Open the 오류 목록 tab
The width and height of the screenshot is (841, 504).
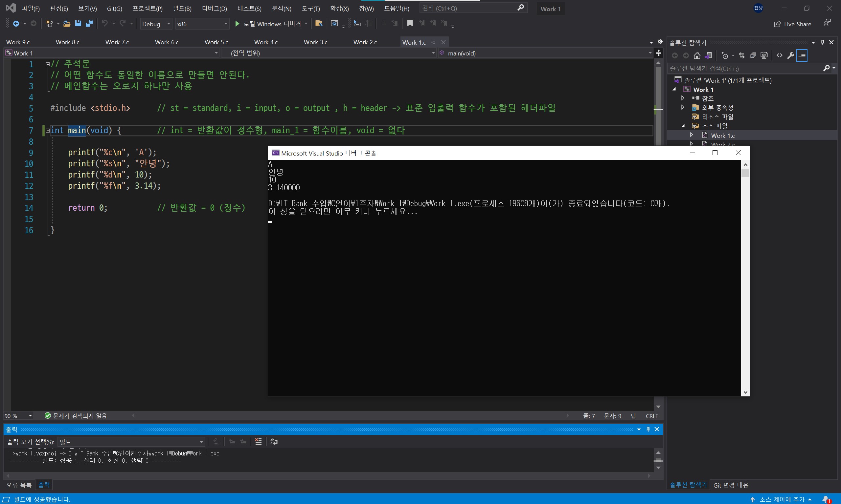pos(19,485)
